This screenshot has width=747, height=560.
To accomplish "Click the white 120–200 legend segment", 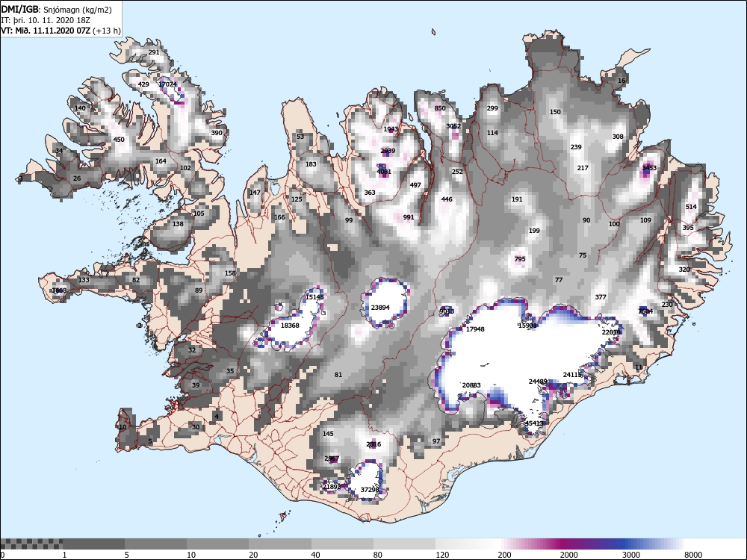I will point(468,544).
